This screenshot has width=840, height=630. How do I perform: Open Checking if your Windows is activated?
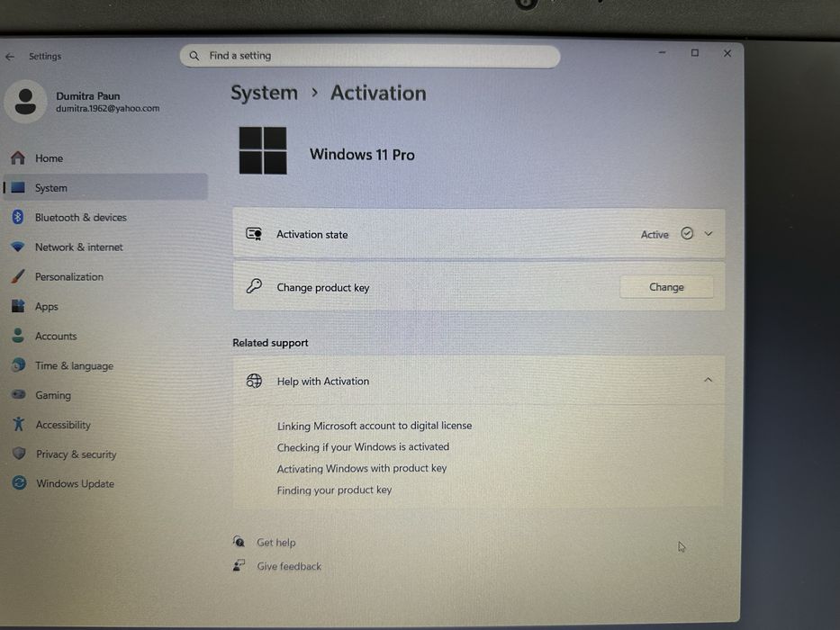coord(363,446)
